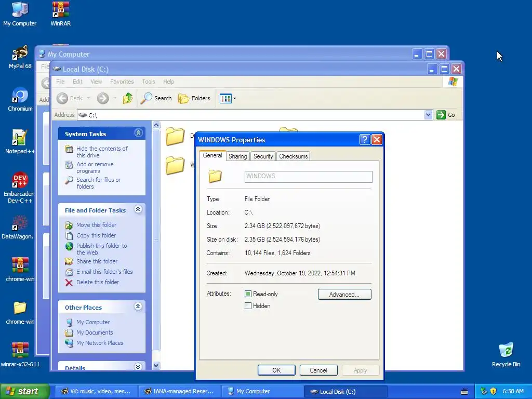
Task: Open My Computer desktop icon
Action: pyautogui.click(x=20, y=14)
